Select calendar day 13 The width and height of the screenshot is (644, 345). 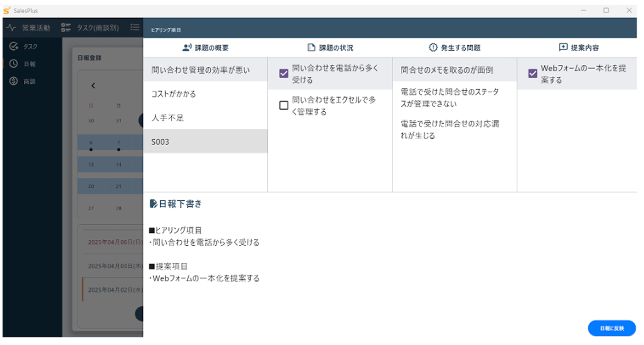click(91, 164)
